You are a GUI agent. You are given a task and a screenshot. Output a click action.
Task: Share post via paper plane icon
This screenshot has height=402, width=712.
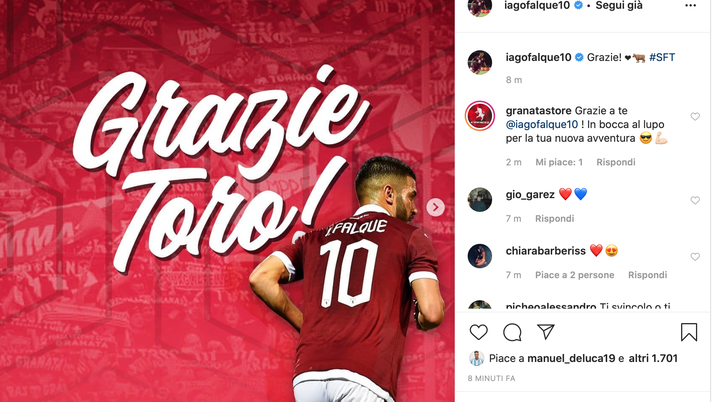click(x=546, y=332)
